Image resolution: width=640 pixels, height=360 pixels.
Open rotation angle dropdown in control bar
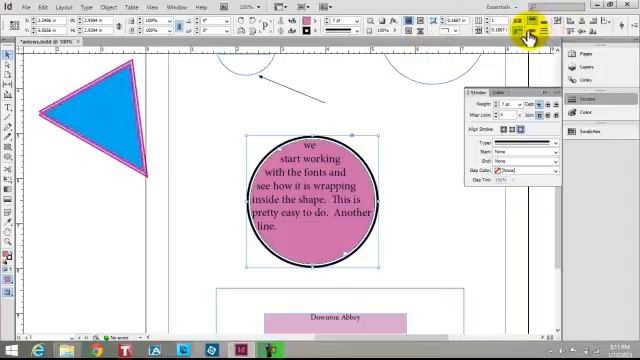pyautogui.click(x=227, y=20)
